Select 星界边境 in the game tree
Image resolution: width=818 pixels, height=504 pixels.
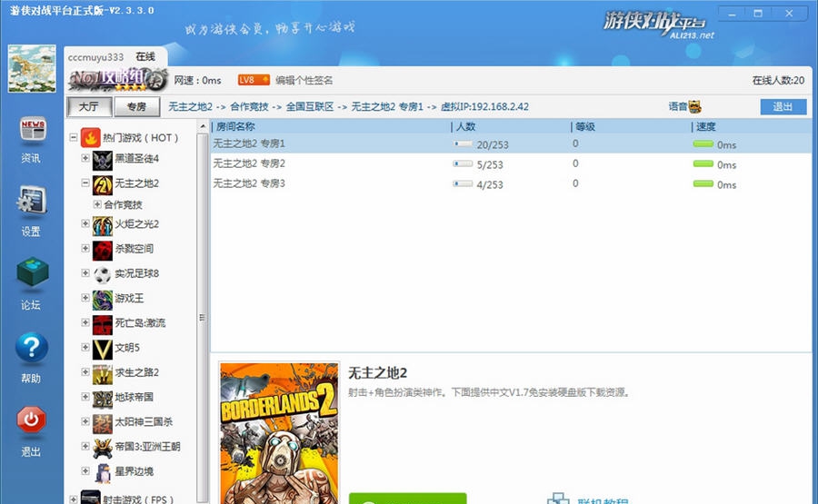135,471
